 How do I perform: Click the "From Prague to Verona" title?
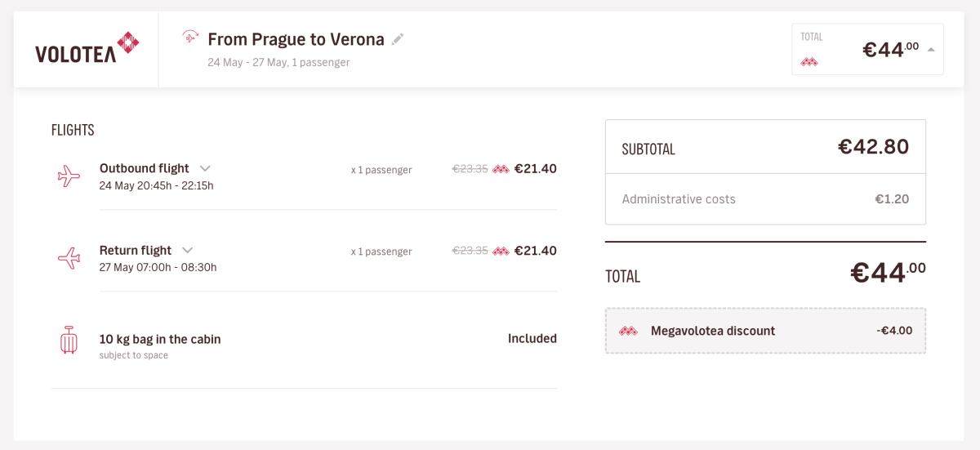point(296,39)
